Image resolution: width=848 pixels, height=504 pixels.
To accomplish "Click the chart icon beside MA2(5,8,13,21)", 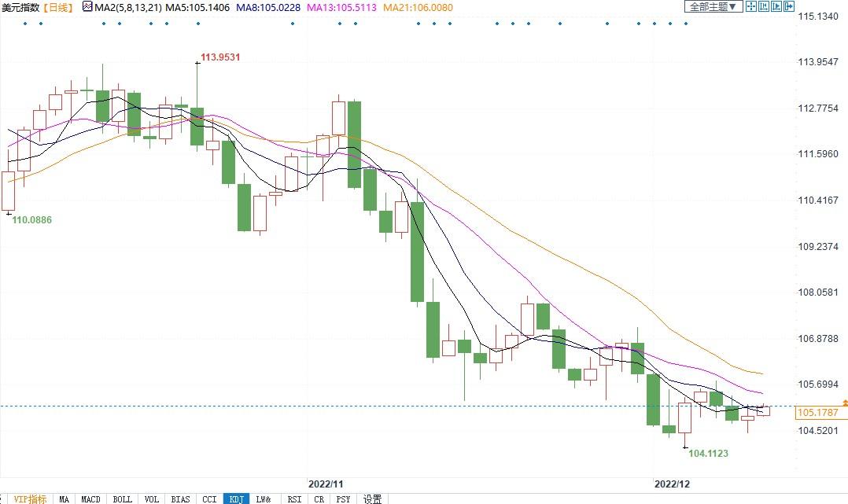I will pyautogui.click(x=87, y=7).
